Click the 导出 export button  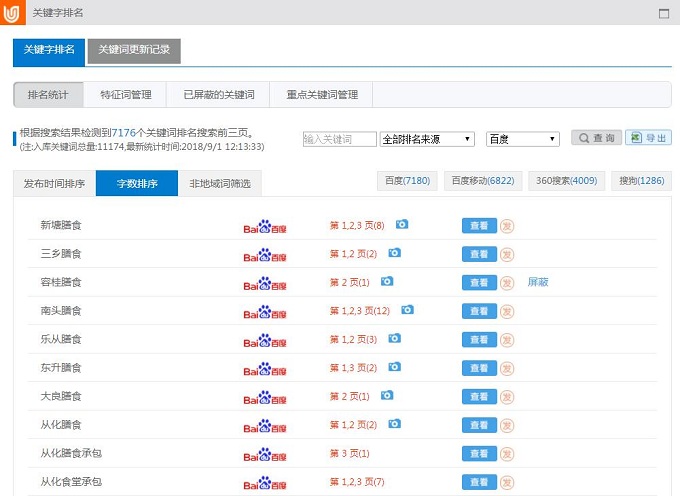(x=648, y=138)
